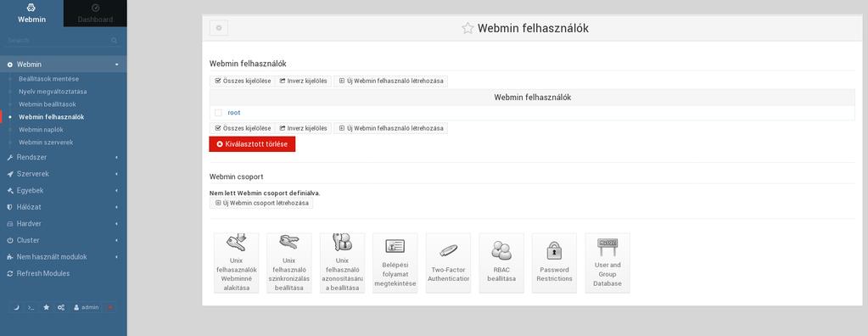This screenshot has height=336, width=868.
Task: Open Webmin szerverek menu item
Action: click(46, 143)
